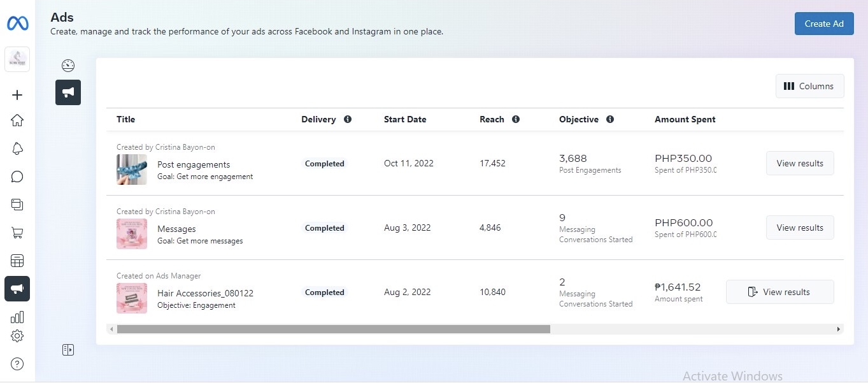Viewport: 868px width, 383px height.
Task: Open the Columns selector button
Action: click(x=809, y=86)
